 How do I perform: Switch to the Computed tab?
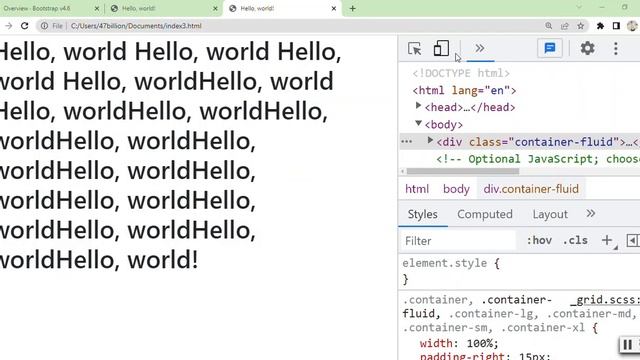tap(484, 214)
